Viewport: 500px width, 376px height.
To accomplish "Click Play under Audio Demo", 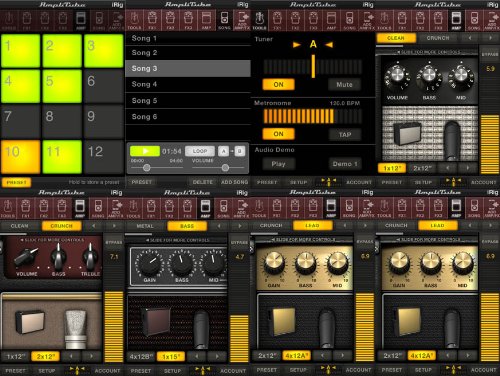I will (x=278, y=164).
